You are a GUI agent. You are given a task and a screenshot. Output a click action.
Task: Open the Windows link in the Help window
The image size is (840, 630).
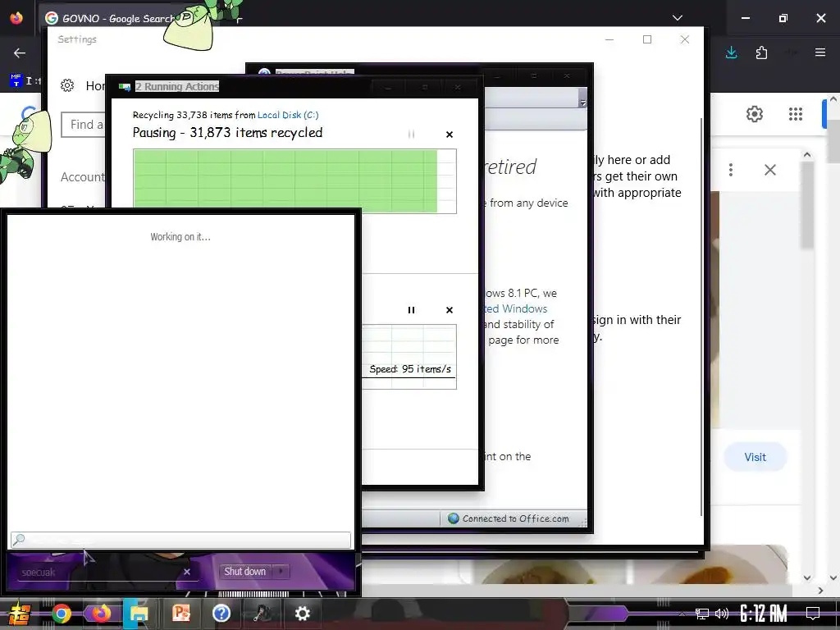coord(516,309)
